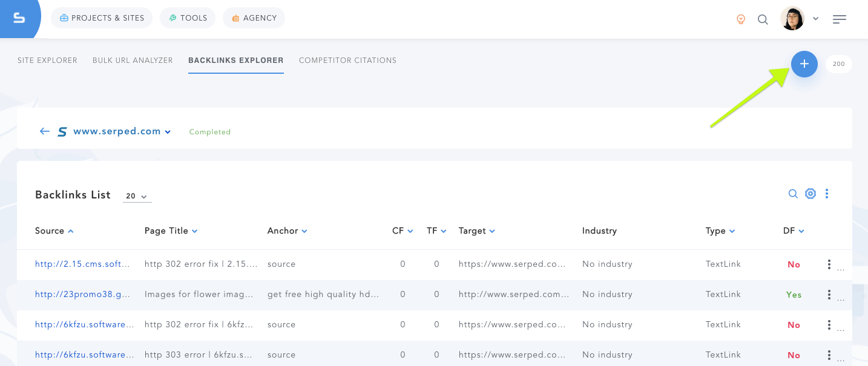Expand the account dropdown chevron
The height and width of the screenshot is (366, 868).
815,19
